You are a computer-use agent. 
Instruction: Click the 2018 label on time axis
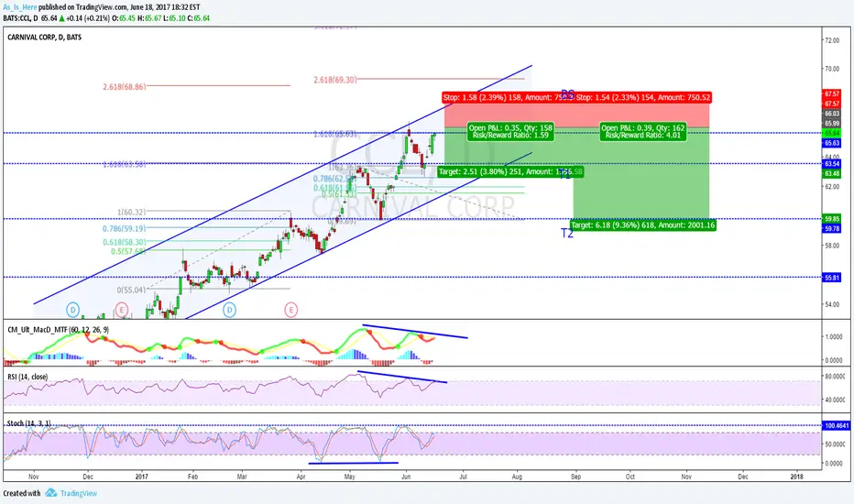click(797, 477)
